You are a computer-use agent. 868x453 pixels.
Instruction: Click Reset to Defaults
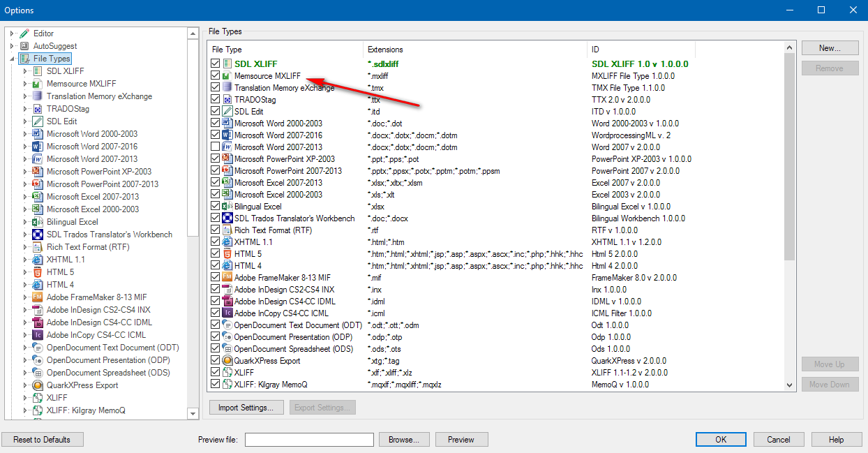[42, 440]
